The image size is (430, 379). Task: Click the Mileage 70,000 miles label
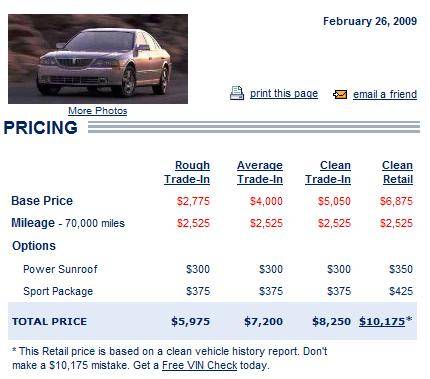[68, 223]
